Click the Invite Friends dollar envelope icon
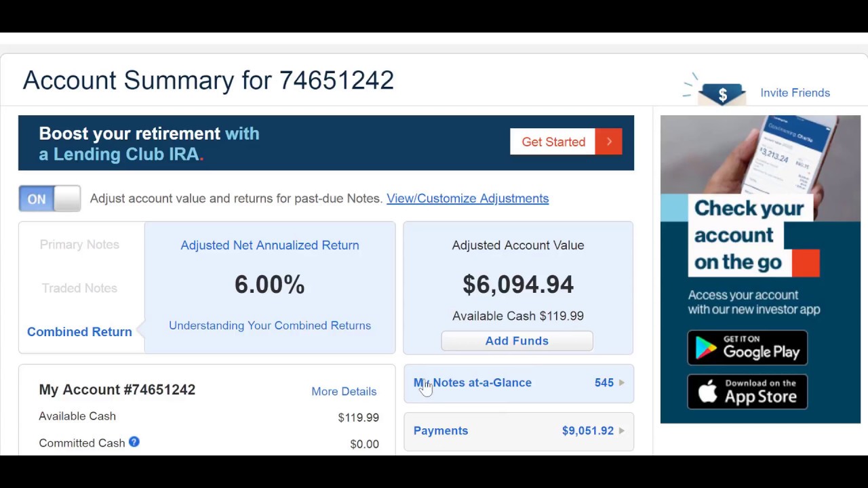Screen dimensions: 868x488 click(x=722, y=95)
